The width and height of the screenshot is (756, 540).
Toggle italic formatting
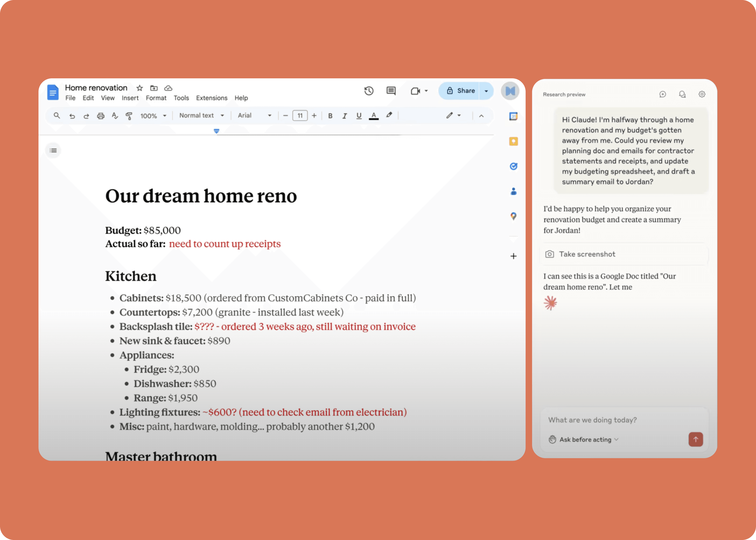click(344, 116)
